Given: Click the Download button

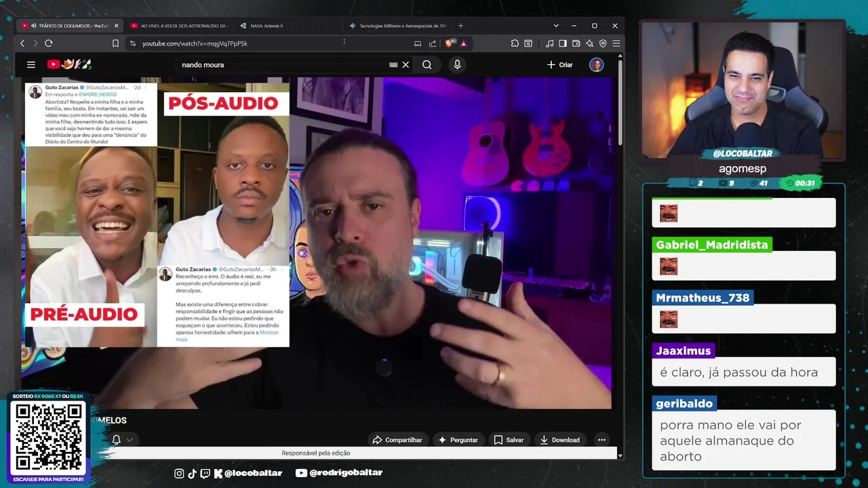Looking at the screenshot, I should click(559, 440).
